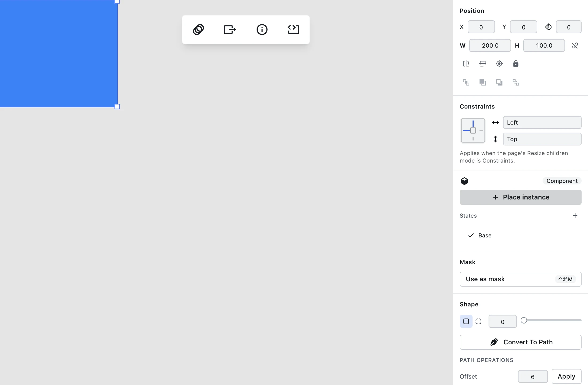This screenshot has height=385, width=588.
Task: Open the code view icon in floating toolbar
Action: (293, 29)
